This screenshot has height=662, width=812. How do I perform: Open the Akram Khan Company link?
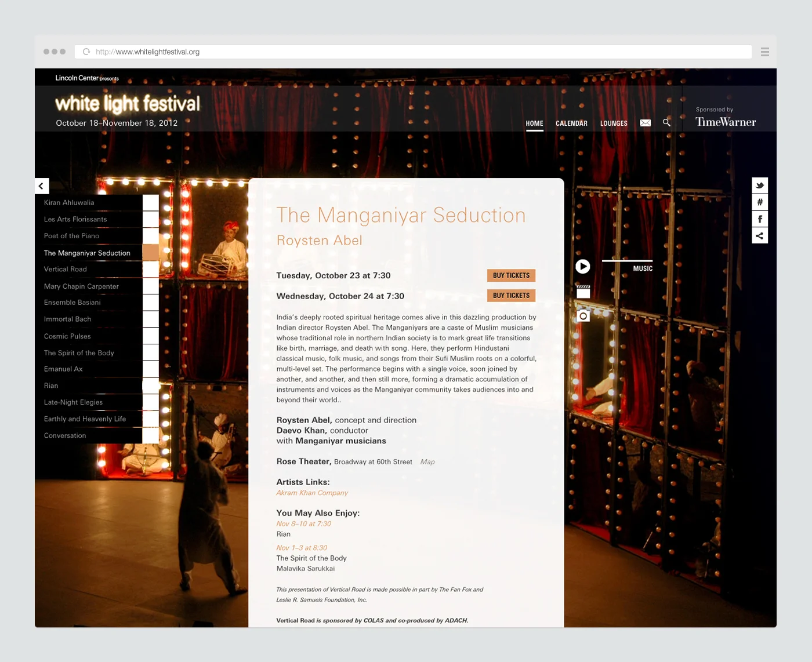click(x=312, y=492)
